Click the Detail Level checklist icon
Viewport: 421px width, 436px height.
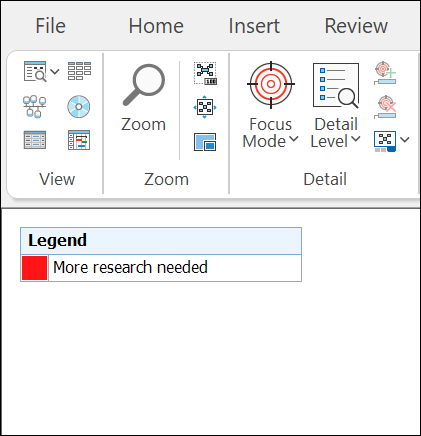tap(336, 86)
